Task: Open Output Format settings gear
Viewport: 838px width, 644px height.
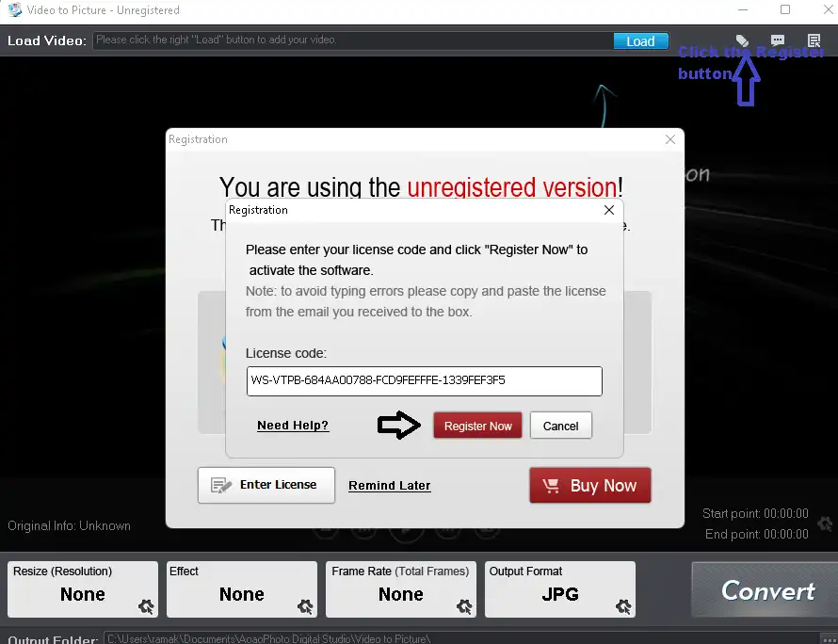Action: [623, 606]
